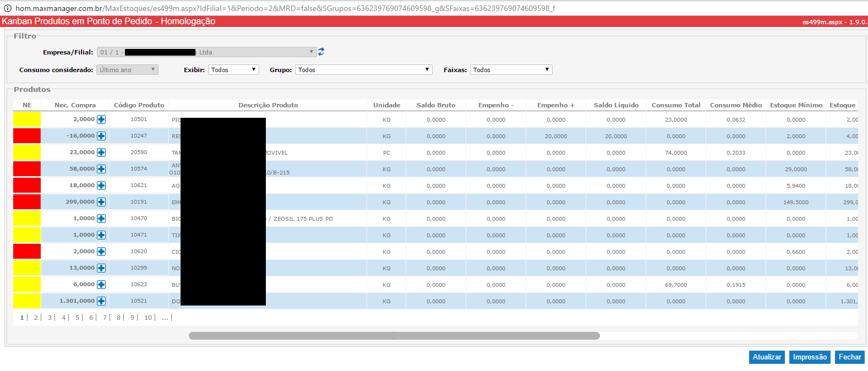The height and width of the screenshot is (371, 868).
Task: Click Consumo Médio value 0,1915
Action: click(x=736, y=285)
